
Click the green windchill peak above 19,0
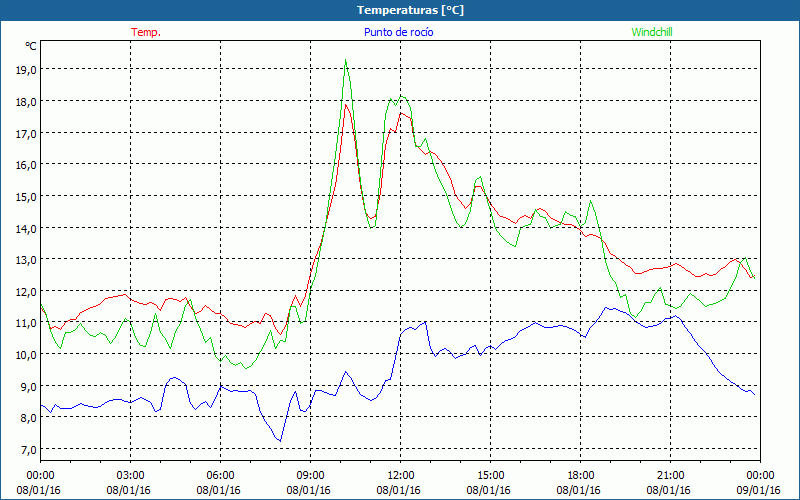(x=346, y=60)
